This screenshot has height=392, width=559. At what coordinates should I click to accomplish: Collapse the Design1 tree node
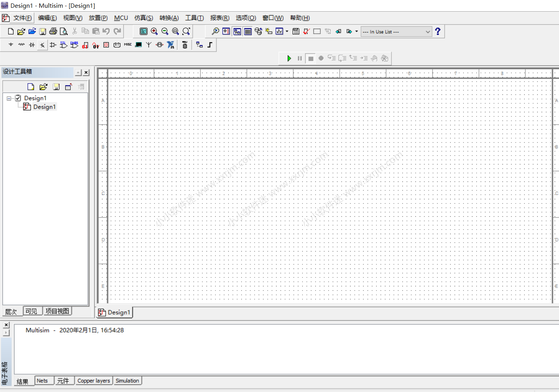[9, 98]
